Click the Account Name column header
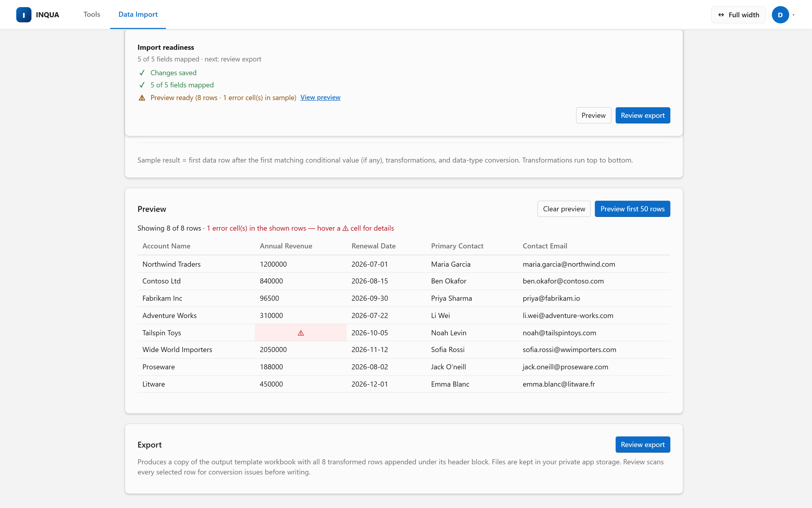This screenshot has width=812, height=508. tap(166, 246)
